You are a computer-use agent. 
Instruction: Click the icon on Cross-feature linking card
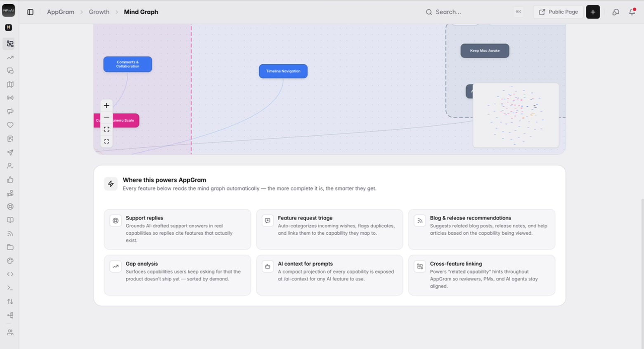(x=420, y=266)
